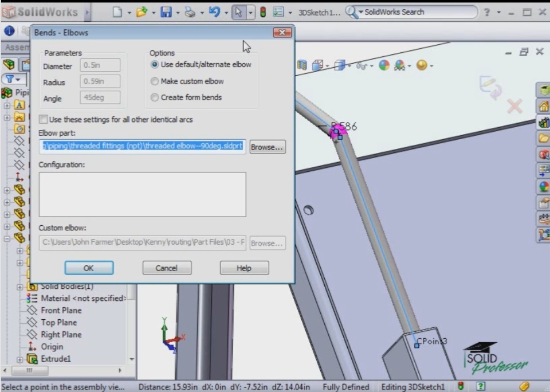Open the Select tool dropdown arrow

coord(250,13)
